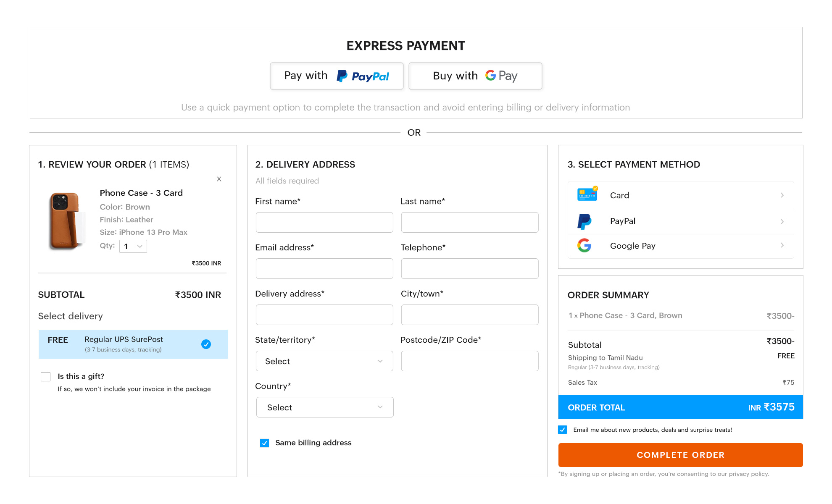Viewport: 832px width, 504px height.
Task: Select the PayPal icon under payment methods
Action: (585, 221)
